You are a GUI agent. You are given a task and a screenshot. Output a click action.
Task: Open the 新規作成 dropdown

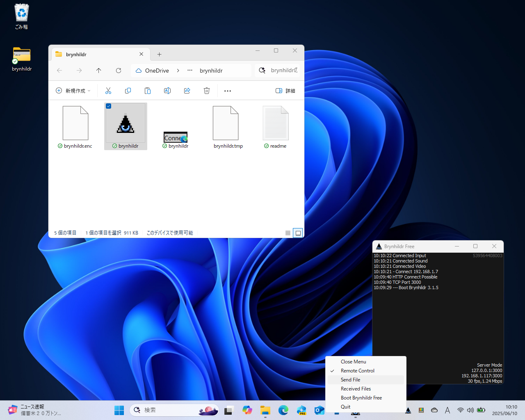pos(73,91)
